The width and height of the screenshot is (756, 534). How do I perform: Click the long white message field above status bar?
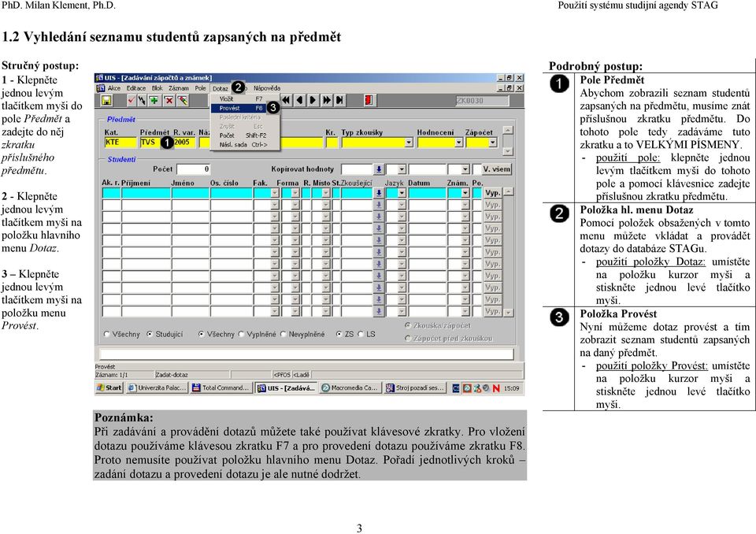(x=306, y=354)
